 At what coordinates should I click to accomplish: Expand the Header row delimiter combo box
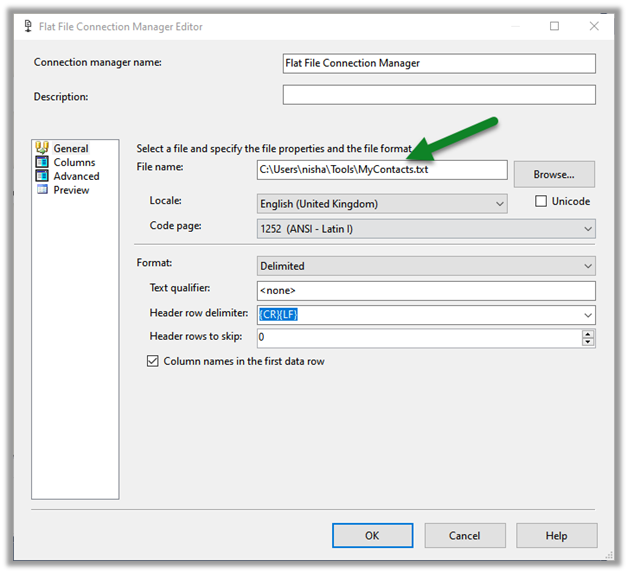click(x=587, y=315)
